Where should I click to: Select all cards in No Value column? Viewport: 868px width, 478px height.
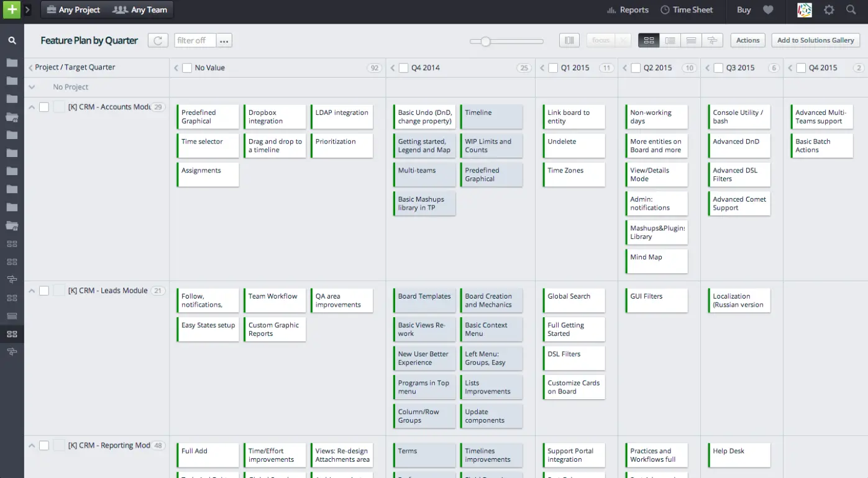click(x=187, y=68)
